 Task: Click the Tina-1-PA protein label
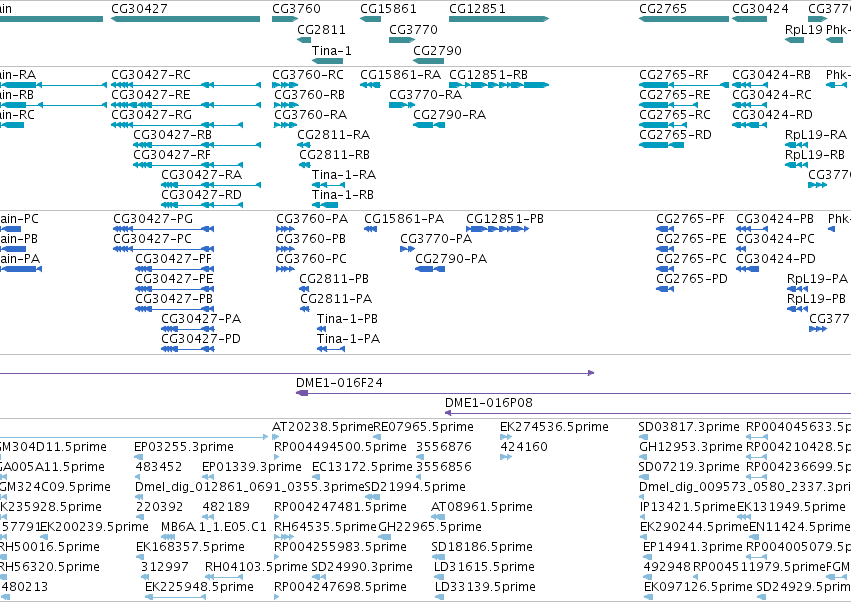(x=348, y=339)
